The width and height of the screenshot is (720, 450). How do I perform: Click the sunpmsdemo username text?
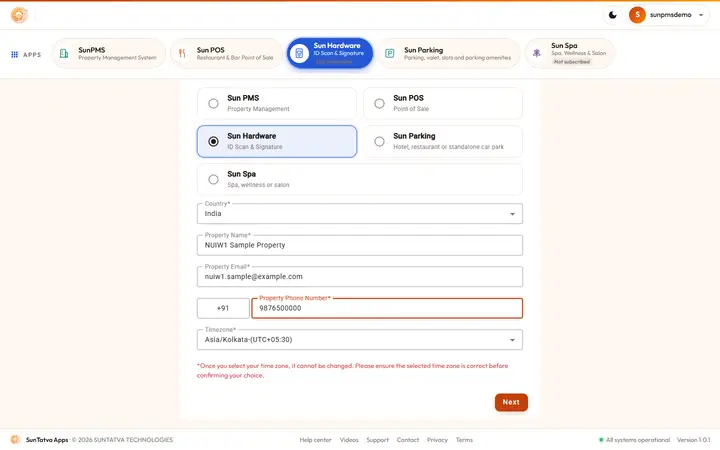670,15
